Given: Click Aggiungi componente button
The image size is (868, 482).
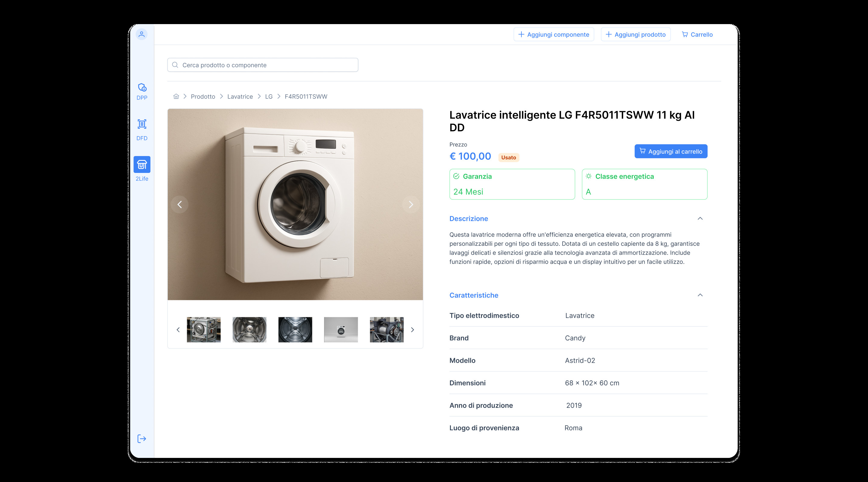Looking at the screenshot, I should (553, 34).
